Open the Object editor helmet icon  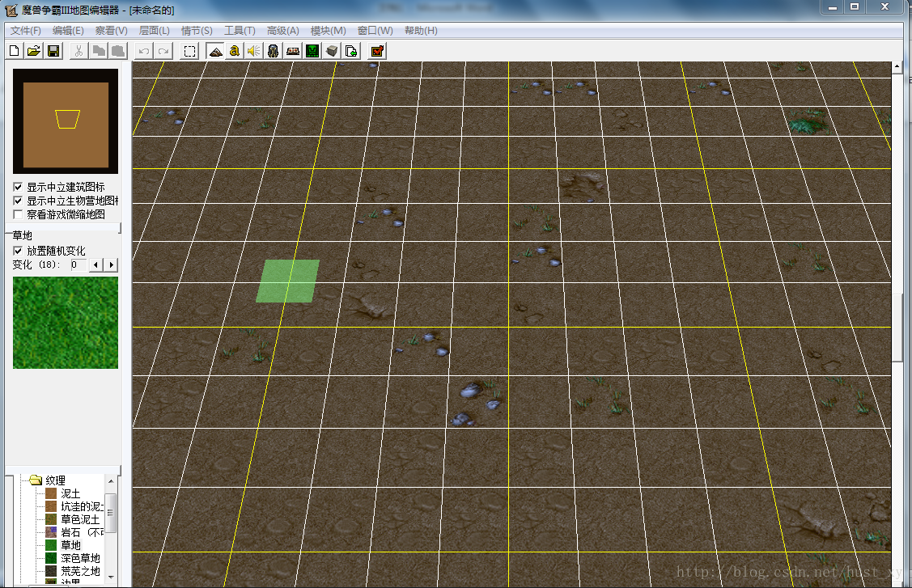(x=273, y=51)
